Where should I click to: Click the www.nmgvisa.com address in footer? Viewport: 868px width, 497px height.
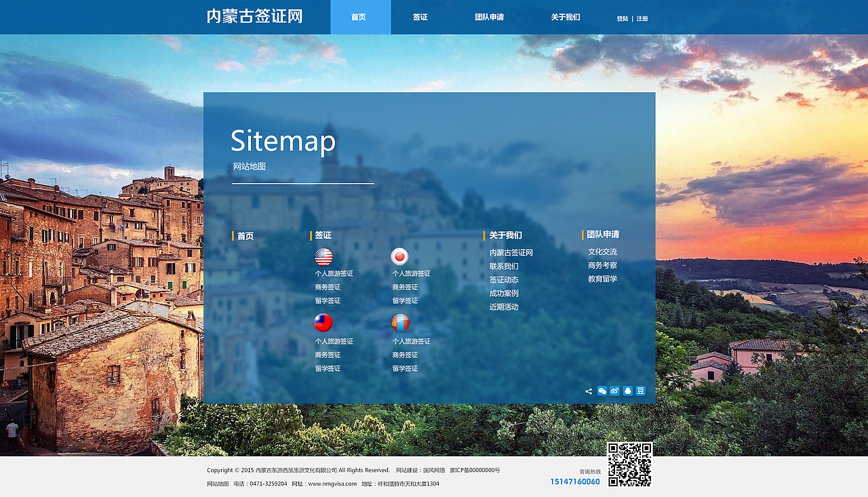[332, 484]
